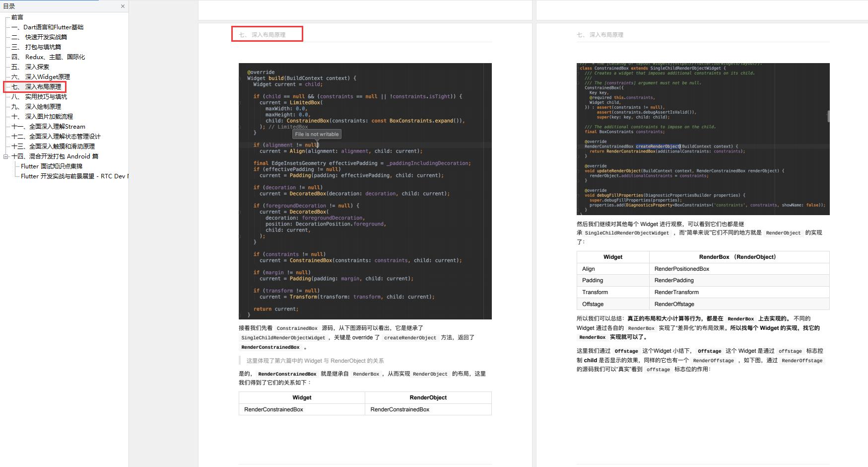Image resolution: width=868 pixels, height=467 pixels.
Task: Select Flutter 开发实战与前景展望 sub-entry
Action: 73,176
